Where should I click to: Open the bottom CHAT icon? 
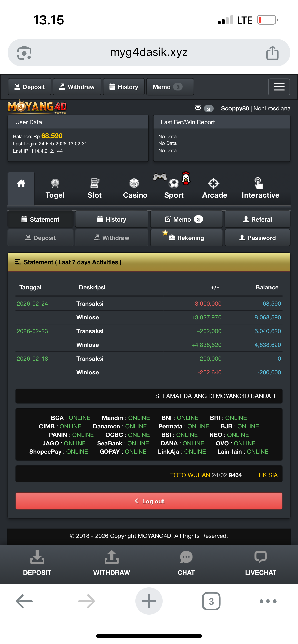(x=186, y=563)
